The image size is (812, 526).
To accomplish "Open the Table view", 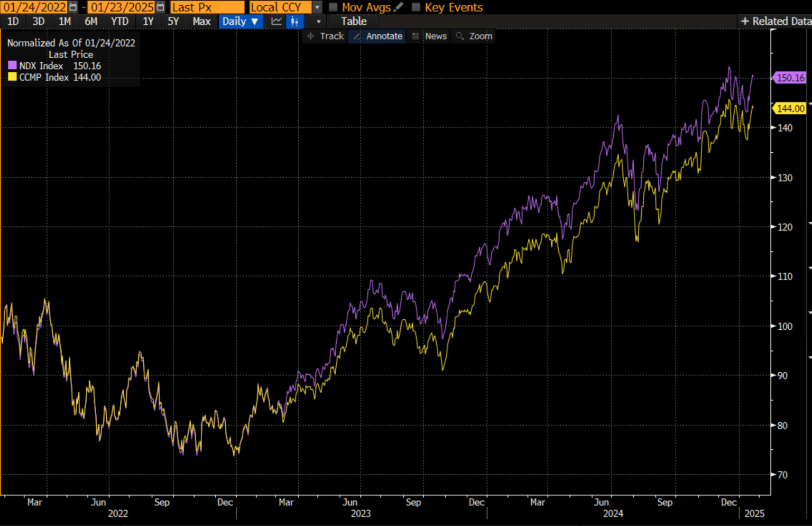I will (x=354, y=22).
